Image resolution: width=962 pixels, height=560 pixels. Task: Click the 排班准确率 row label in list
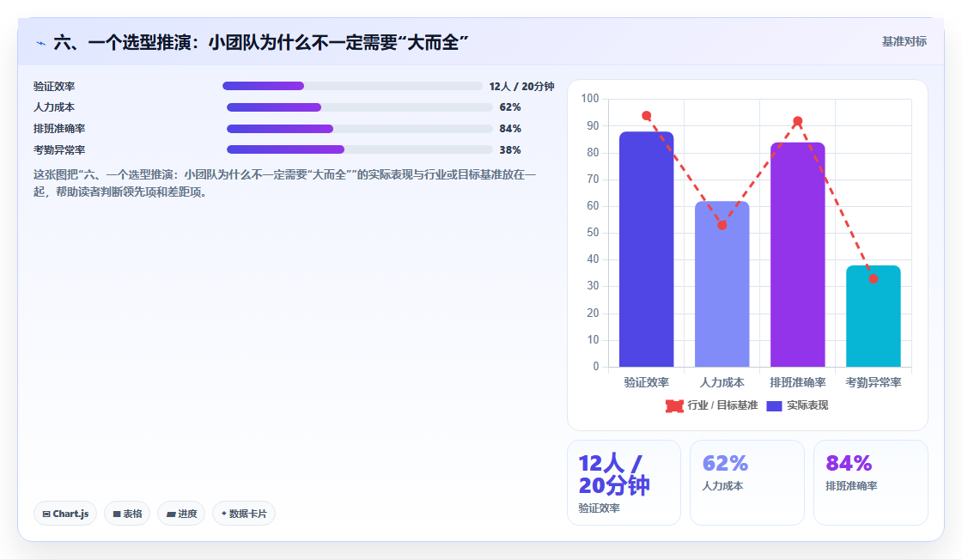coord(59,129)
